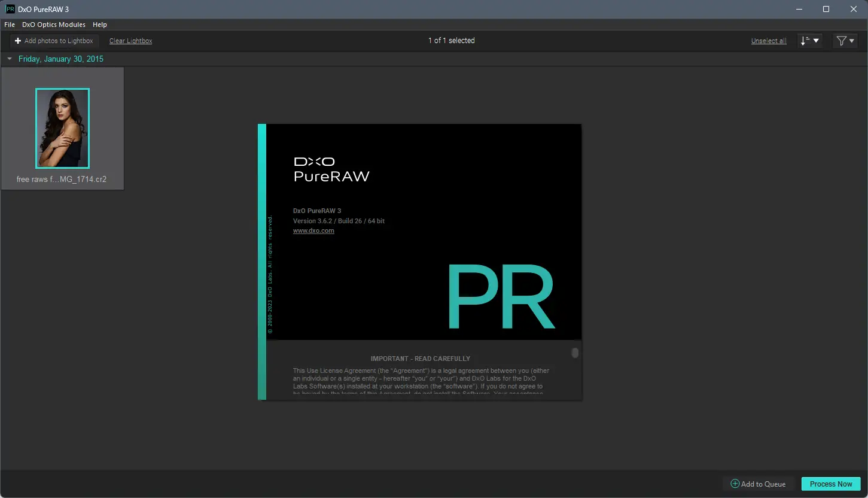The width and height of the screenshot is (868, 498).
Task: Click the DxO PureRAW logo on splash screen
Action: click(331, 168)
